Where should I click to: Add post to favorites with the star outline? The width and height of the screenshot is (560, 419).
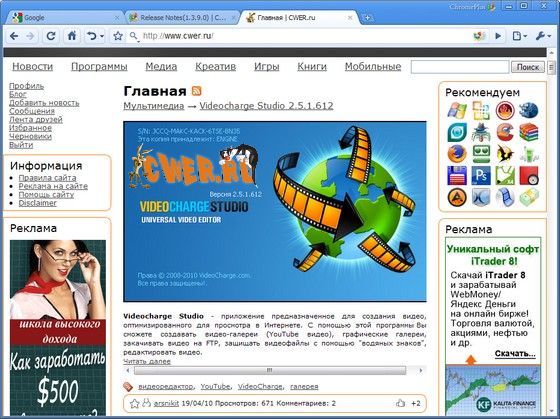pos(134,404)
